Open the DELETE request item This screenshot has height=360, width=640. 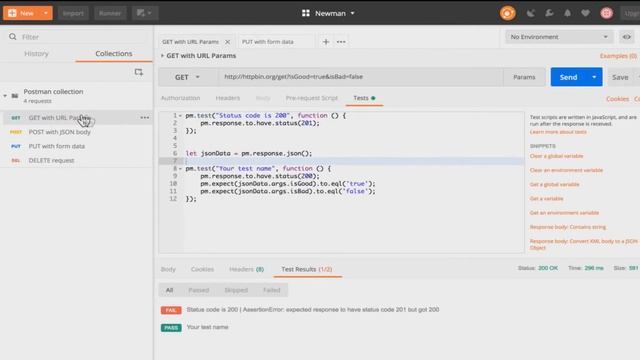point(51,160)
